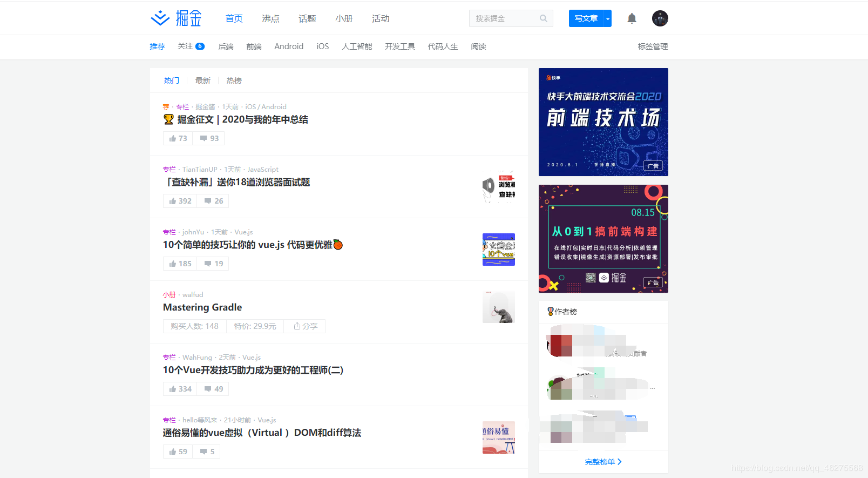Select the 阅读 category tab

tap(478, 46)
